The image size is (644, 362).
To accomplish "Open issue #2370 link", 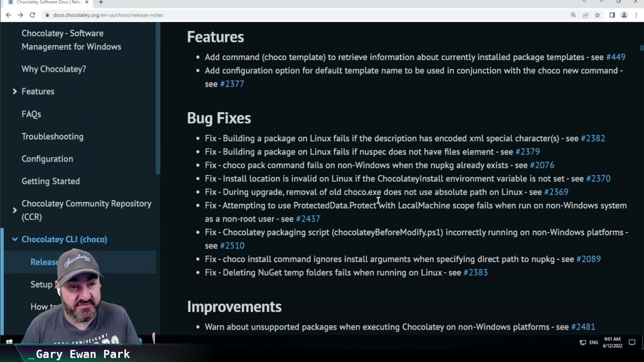I will (598, 178).
